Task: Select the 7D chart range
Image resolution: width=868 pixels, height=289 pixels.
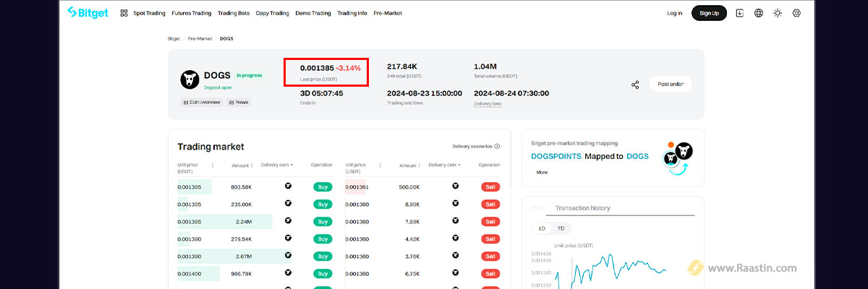Action: pyautogui.click(x=561, y=228)
